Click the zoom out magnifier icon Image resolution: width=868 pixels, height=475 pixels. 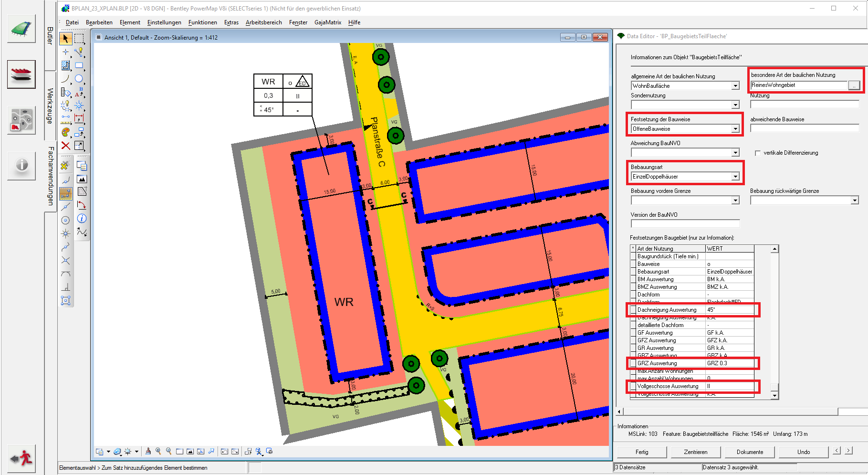[169, 451]
